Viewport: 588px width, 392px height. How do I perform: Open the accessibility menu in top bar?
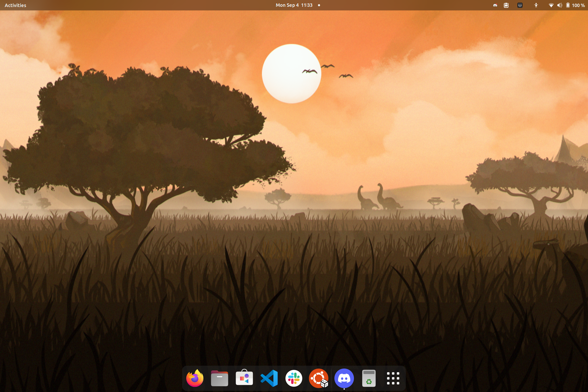[536, 5]
